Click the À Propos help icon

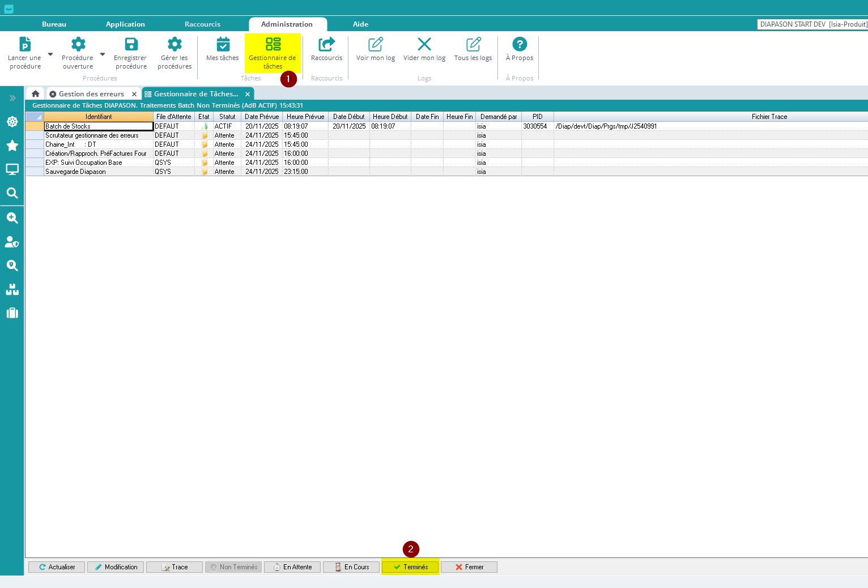(519, 44)
